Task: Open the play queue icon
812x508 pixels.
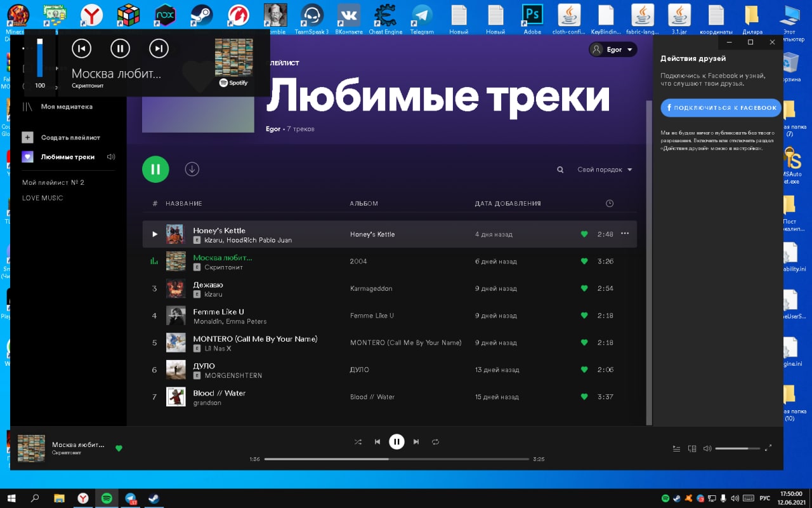Action: 676,448
